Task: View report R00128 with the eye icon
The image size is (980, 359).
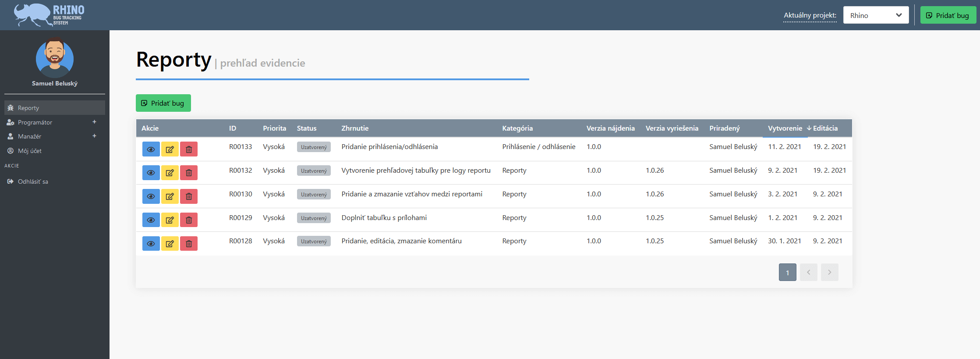Action: [x=151, y=243]
